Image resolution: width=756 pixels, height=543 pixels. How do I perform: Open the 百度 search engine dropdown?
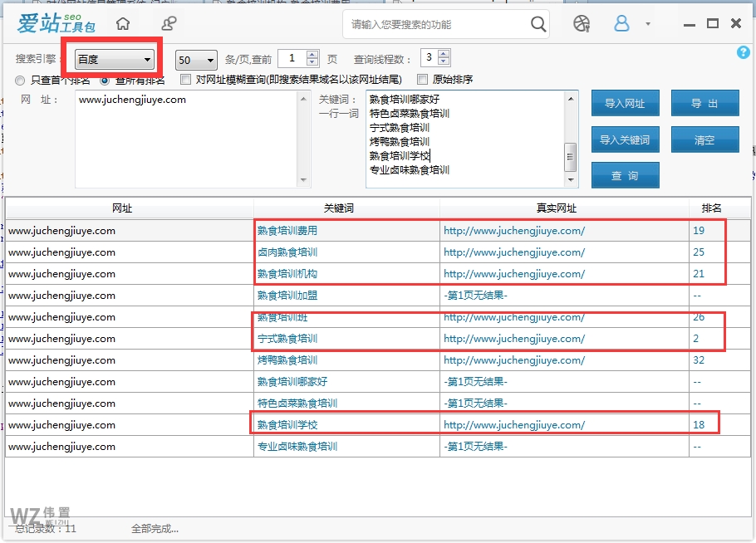pyautogui.click(x=114, y=59)
